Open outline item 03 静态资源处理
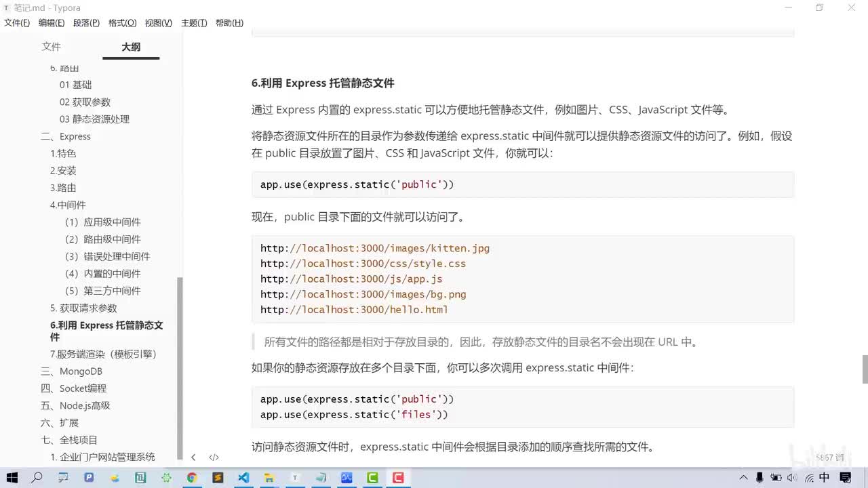This screenshot has width=868, height=488. click(94, 119)
